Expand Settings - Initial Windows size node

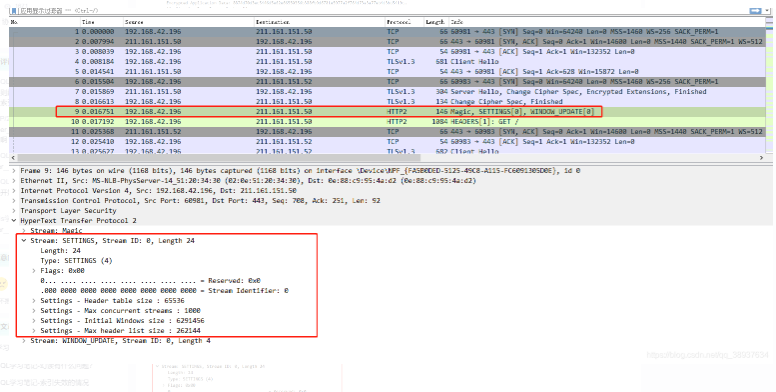34,321
